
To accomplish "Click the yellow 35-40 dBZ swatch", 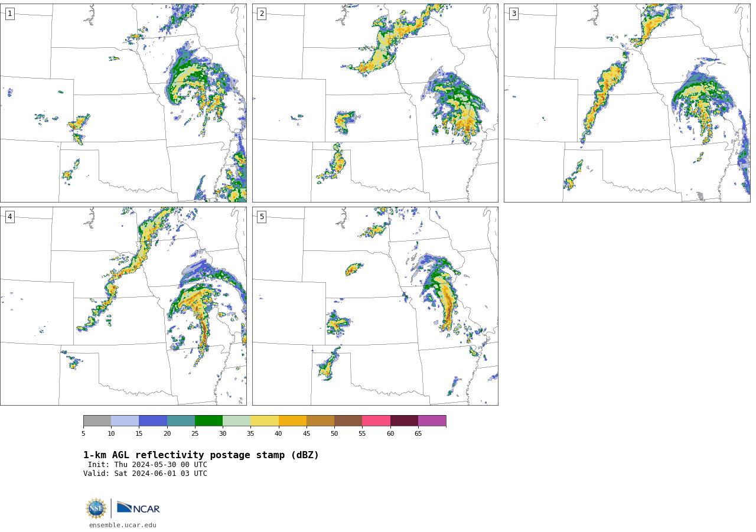I will tap(265, 421).
